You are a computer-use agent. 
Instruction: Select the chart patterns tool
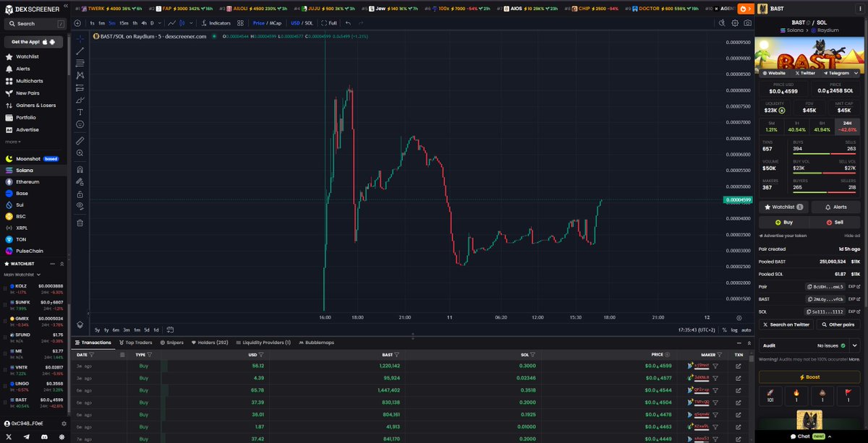click(x=80, y=74)
